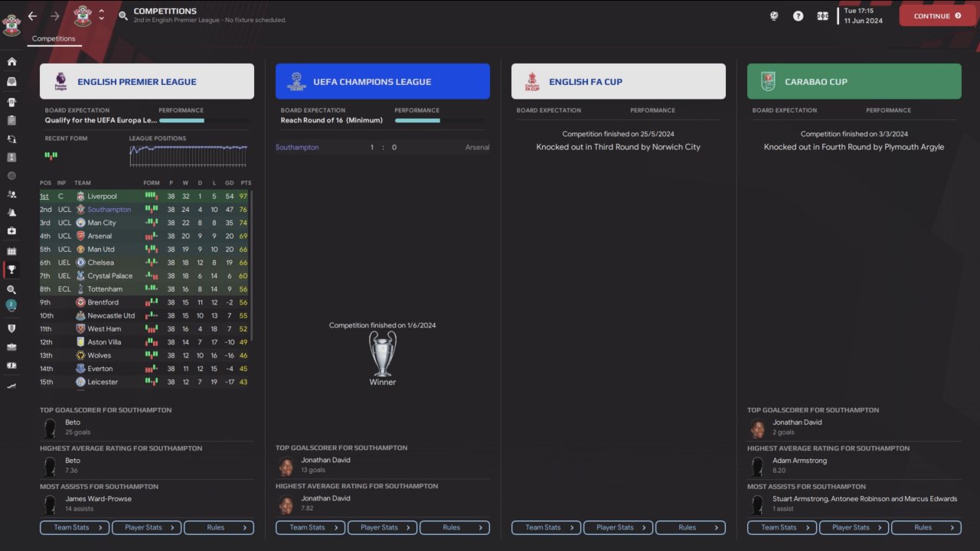The height and width of the screenshot is (551, 980).
Task: Open Champions League Team Stats
Action: (x=311, y=527)
